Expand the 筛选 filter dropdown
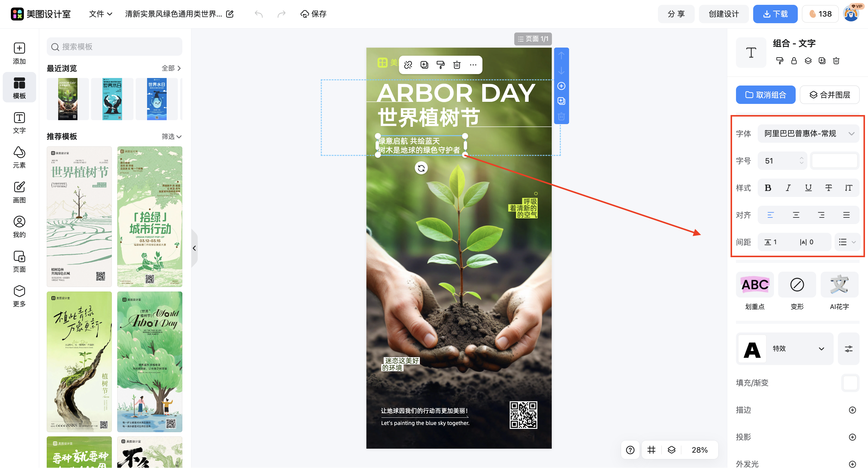This screenshot has width=868, height=468. [x=171, y=137]
